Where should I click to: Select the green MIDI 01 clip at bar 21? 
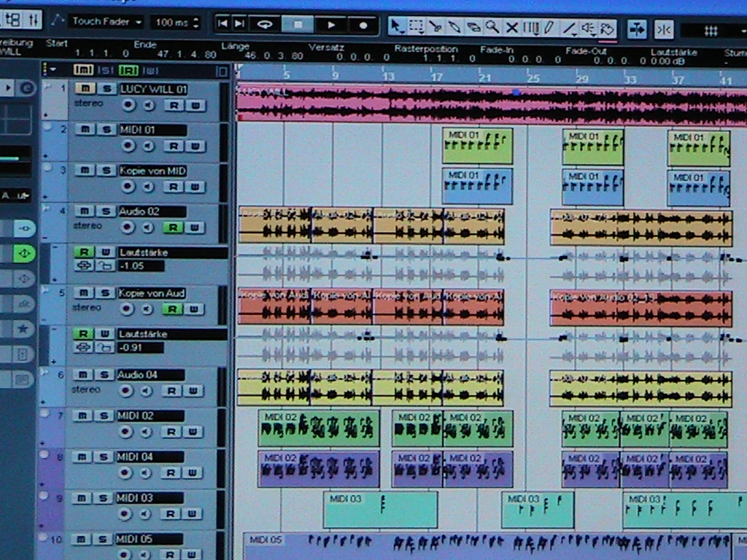coord(477,146)
